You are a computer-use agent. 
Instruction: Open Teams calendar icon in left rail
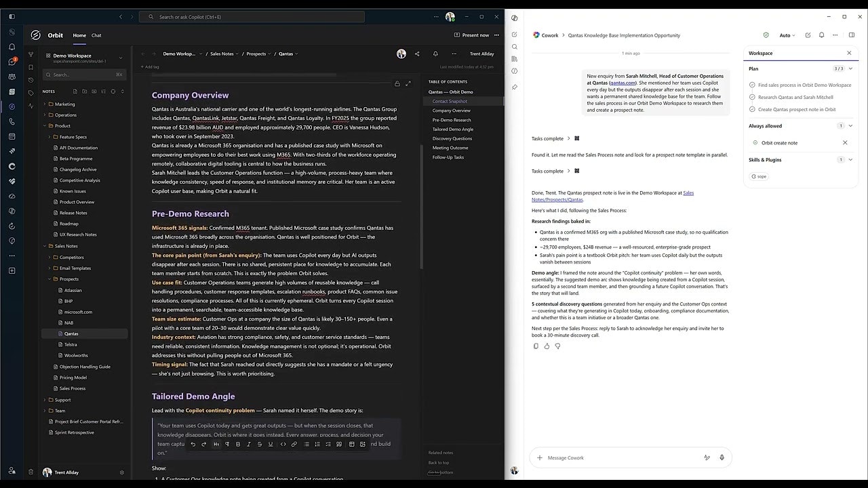pos(12,136)
